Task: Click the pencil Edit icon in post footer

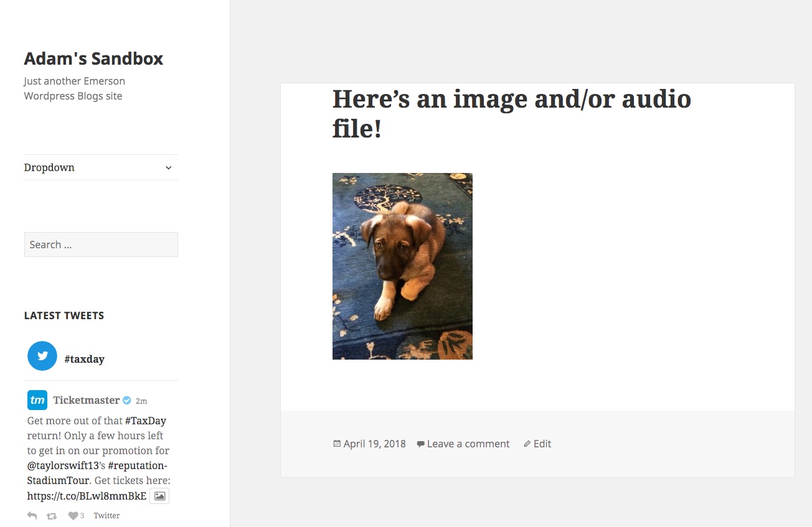Action: tap(527, 444)
